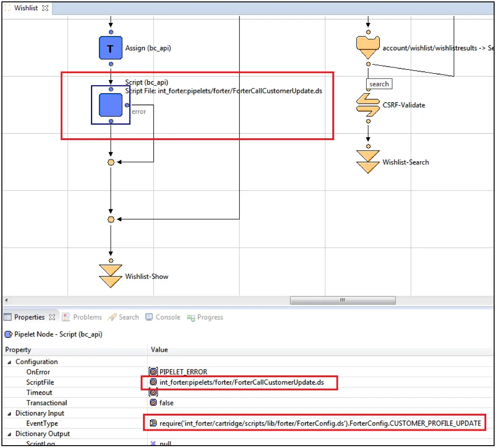This screenshot has width=496, height=448.
Task: Click the EventType require expression value
Action: point(320,423)
